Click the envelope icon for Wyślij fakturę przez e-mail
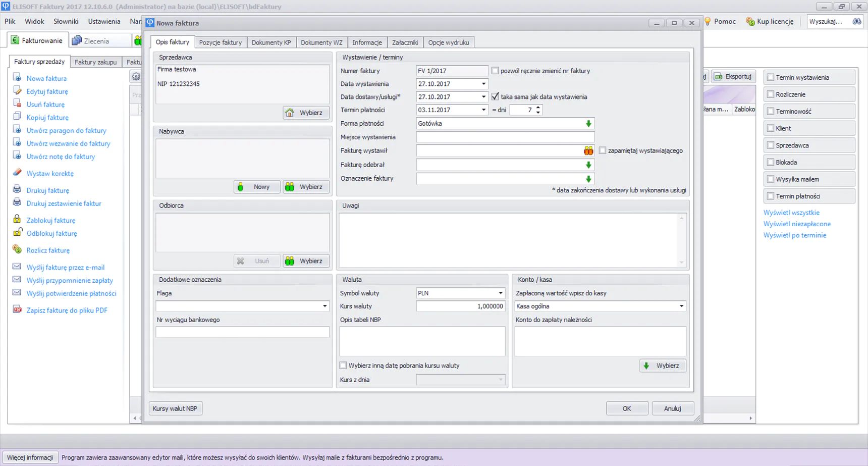 [x=17, y=267]
